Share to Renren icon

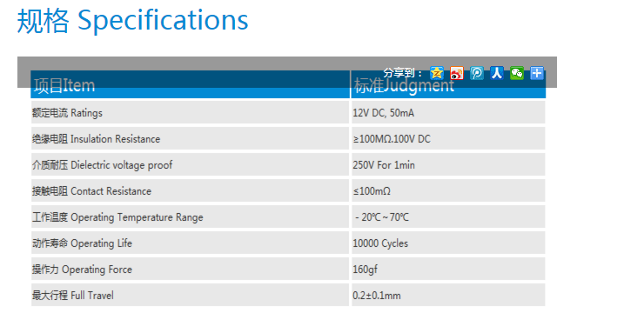(x=497, y=73)
